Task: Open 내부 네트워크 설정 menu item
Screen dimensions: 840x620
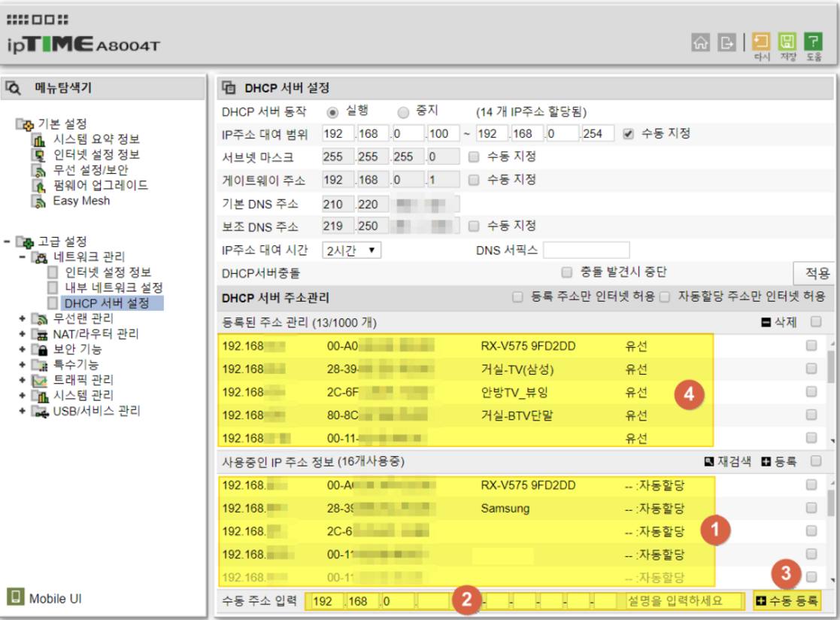Action: pyautogui.click(x=114, y=287)
